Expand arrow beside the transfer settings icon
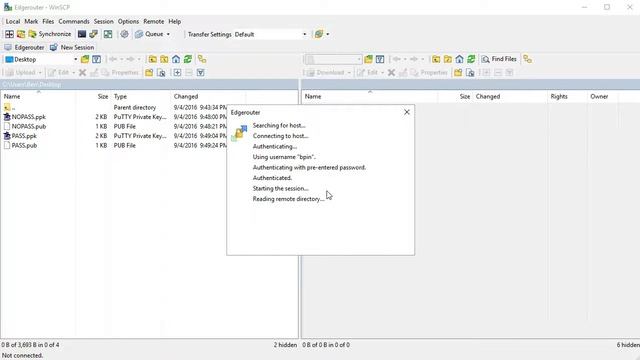The width and height of the screenshot is (640, 360). pos(327,34)
